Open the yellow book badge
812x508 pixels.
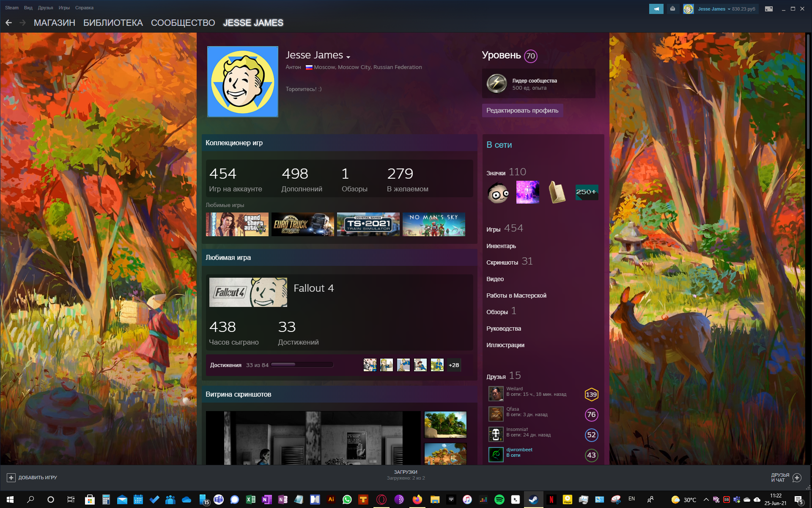pyautogui.click(x=557, y=193)
